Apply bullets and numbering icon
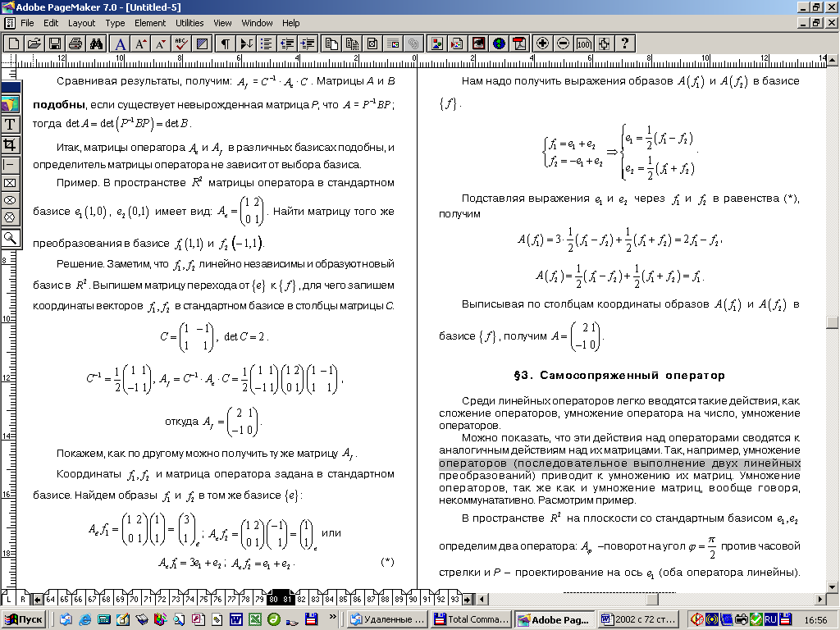The image size is (840, 630). (x=267, y=43)
